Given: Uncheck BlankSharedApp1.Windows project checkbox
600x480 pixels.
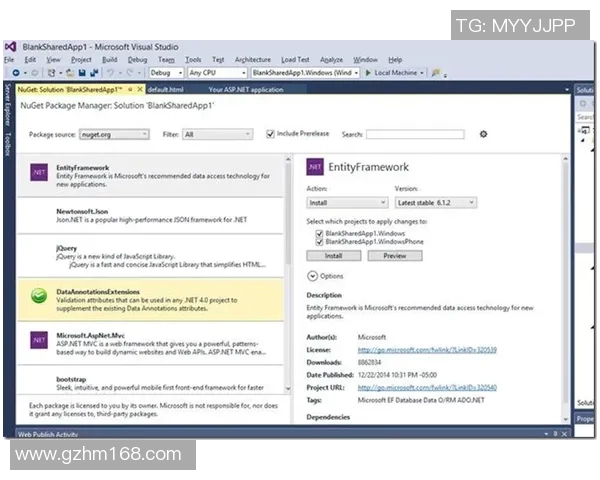Looking at the screenshot, I should 319,233.
